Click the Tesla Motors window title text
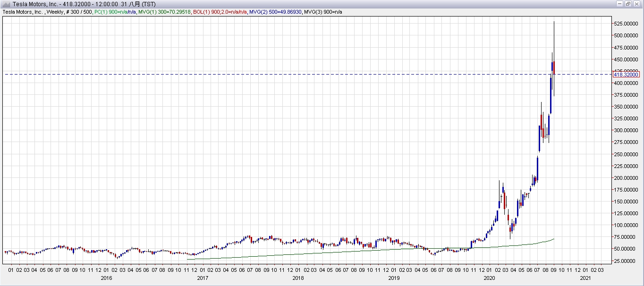 (84, 4)
